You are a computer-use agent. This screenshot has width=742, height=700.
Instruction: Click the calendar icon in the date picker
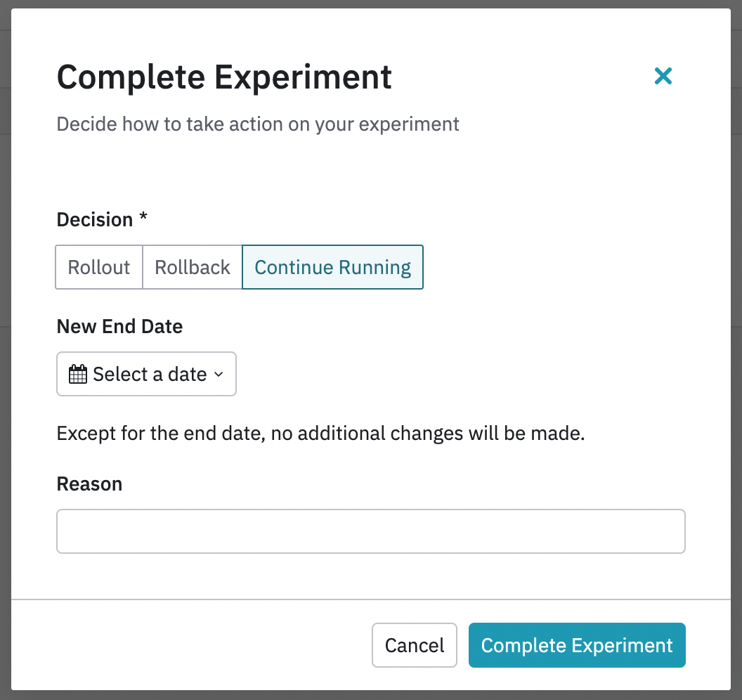77,374
